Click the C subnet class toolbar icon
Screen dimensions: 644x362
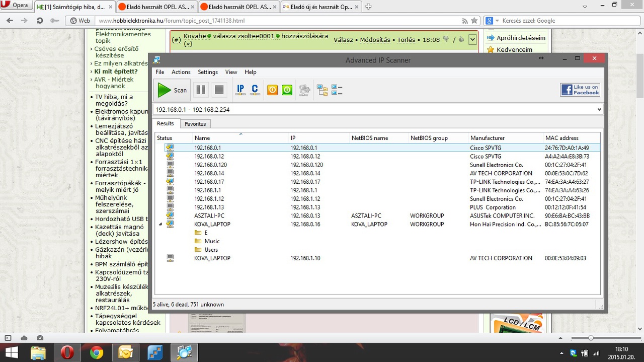[255, 90]
